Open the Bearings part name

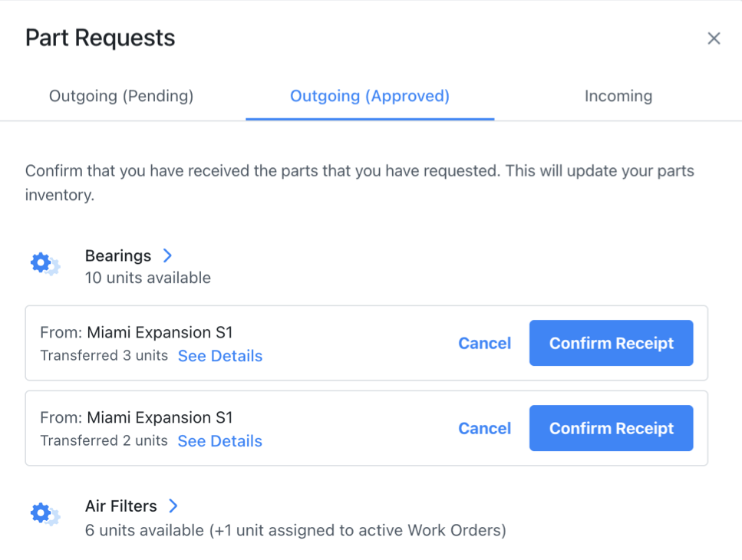click(x=118, y=256)
